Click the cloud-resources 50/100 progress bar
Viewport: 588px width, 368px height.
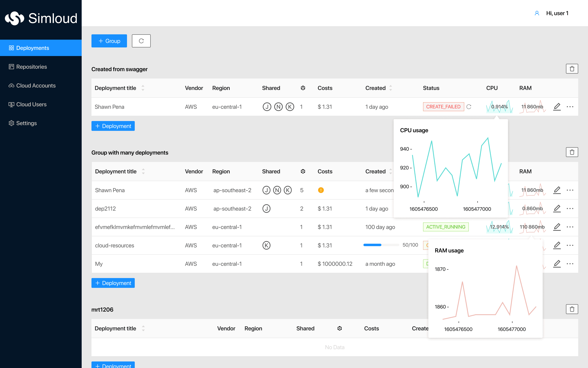pyautogui.click(x=381, y=245)
